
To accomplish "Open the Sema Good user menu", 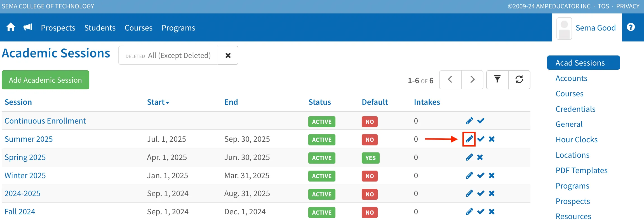I will [587, 28].
